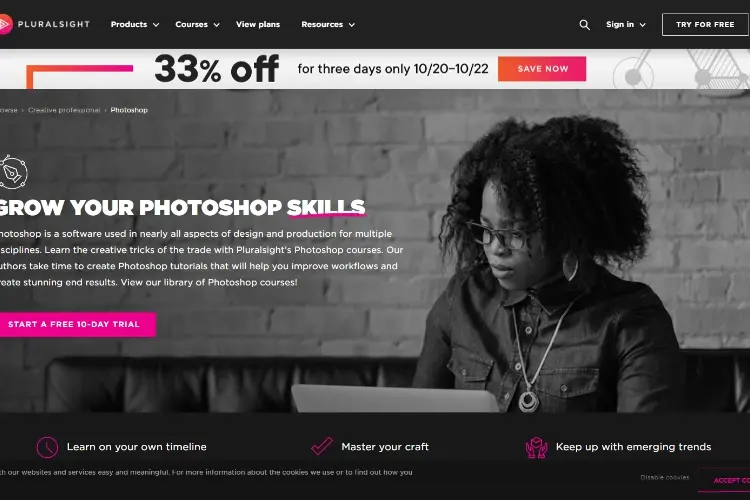Click the TRY FOR FREE button
Viewport: 750px width, 500px height.
[x=705, y=24]
